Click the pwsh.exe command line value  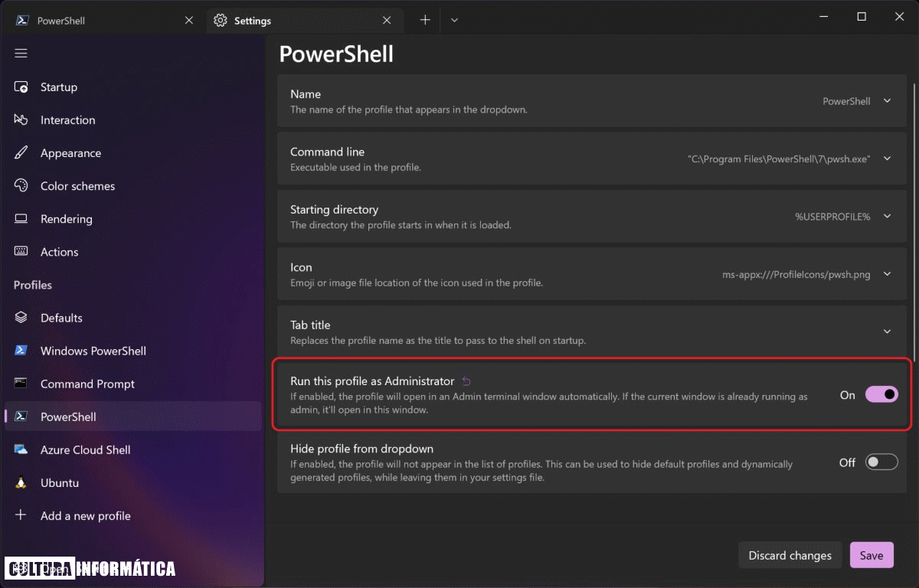(x=779, y=159)
